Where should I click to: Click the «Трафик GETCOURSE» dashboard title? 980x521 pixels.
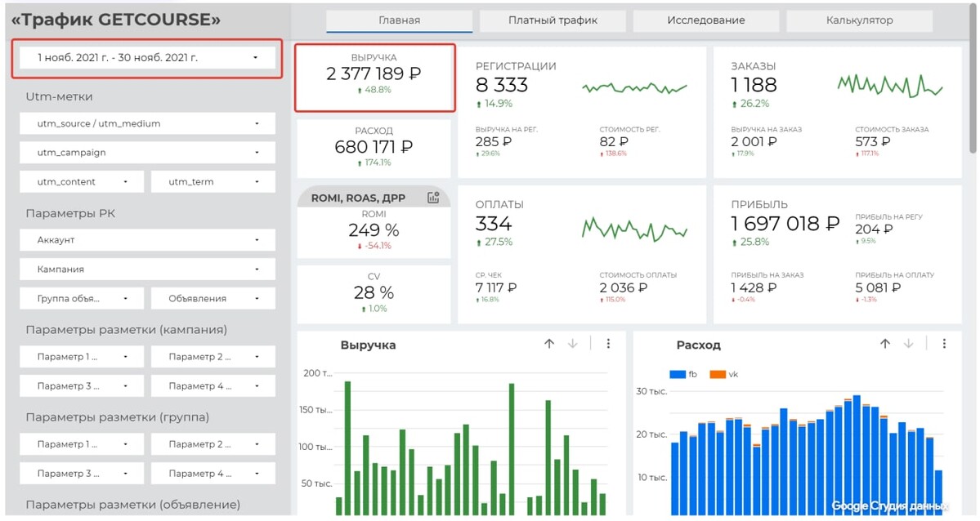[116, 20]
